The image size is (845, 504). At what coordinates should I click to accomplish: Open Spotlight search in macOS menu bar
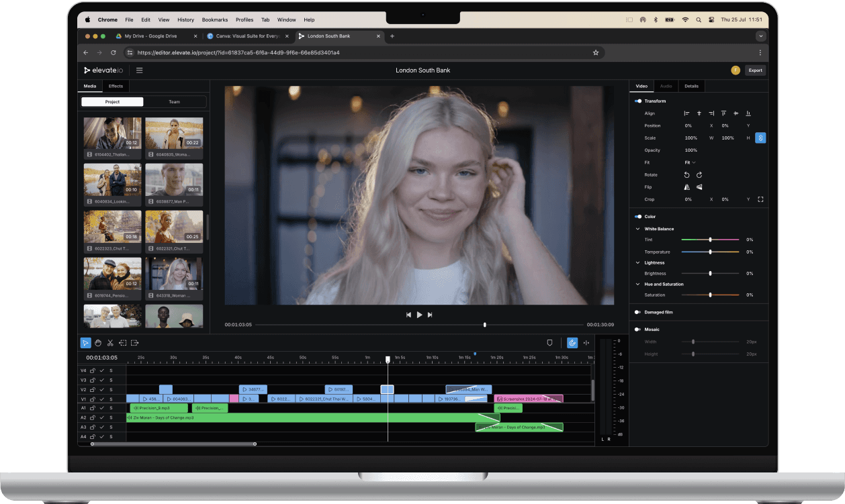[699, 20]
